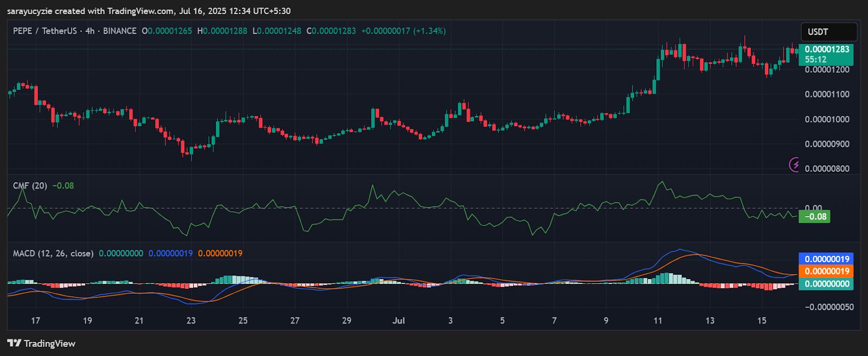868x356 pixels.
Task: Click date label 11 on time axis
Action: coord(658,321)
